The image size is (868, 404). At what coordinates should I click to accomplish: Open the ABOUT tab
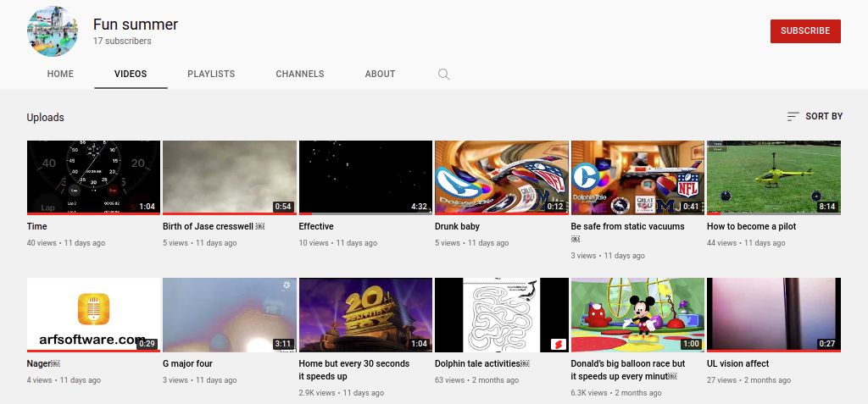pyautogui.click(x=381, y=75)
